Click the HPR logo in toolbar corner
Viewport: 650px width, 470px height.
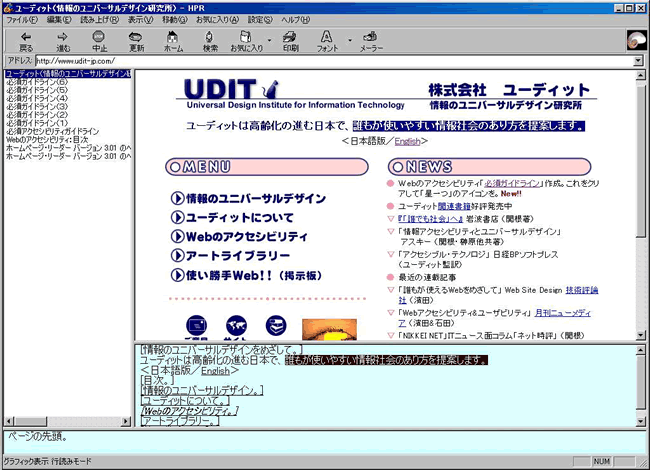pos(636,41)
